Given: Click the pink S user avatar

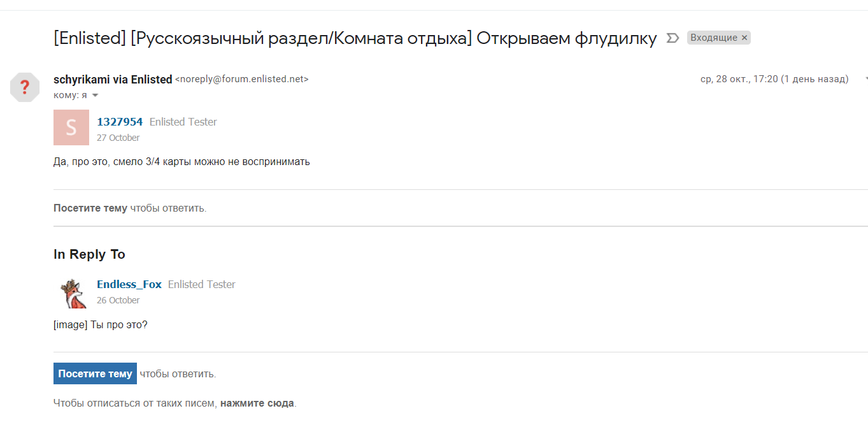Looking at the screenshot, I should click(71, 127).
